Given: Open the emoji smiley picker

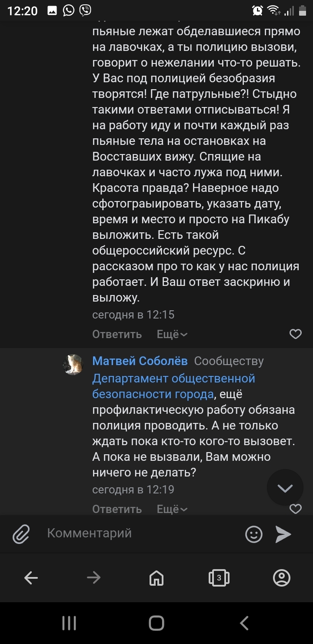Looking at the screenshot, I should (254, 534).
